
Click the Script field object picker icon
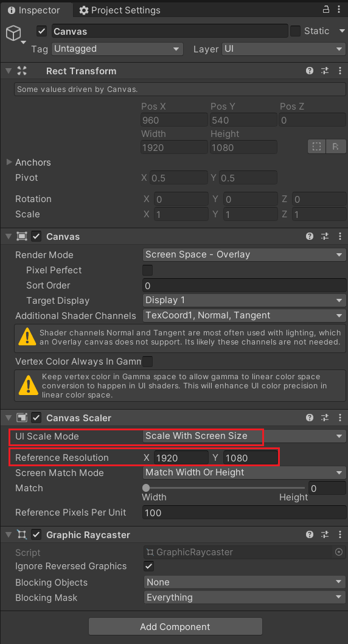pos(339,553)
